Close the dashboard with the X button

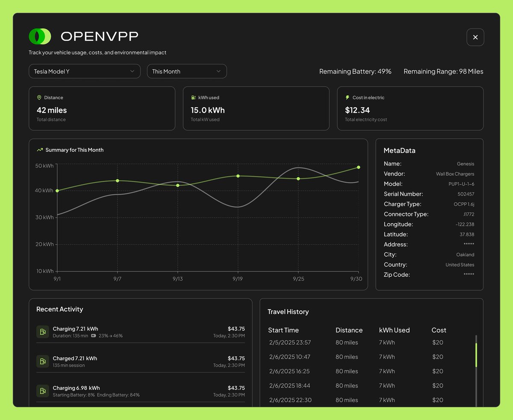(475, 37)
